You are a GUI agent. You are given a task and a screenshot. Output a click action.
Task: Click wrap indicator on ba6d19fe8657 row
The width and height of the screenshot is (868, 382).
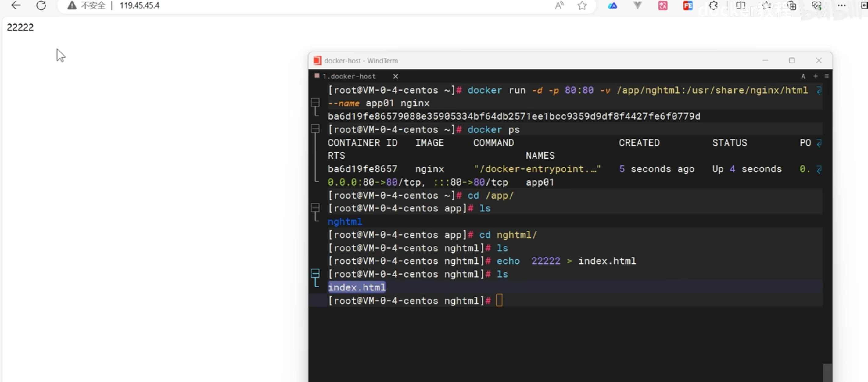point(819,169)
